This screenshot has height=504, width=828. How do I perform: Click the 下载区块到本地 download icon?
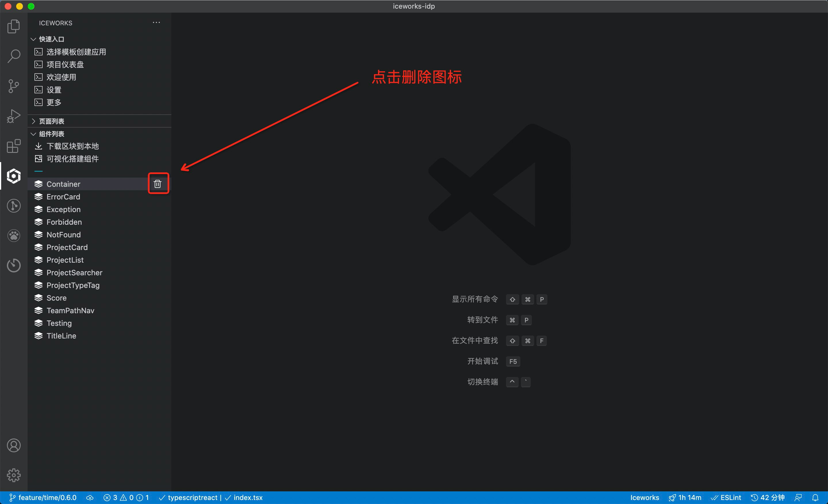tap(38, 146)
